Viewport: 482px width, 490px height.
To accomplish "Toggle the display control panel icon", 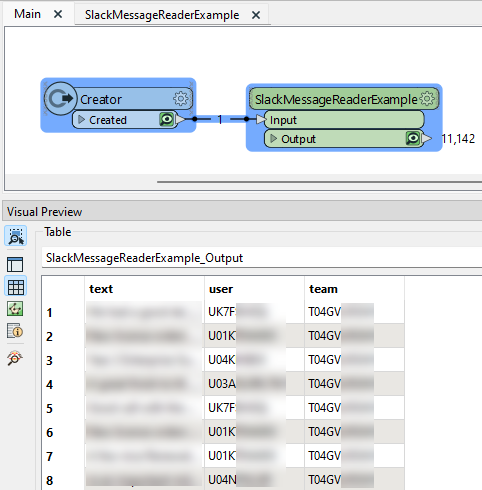I will [15, 265].
